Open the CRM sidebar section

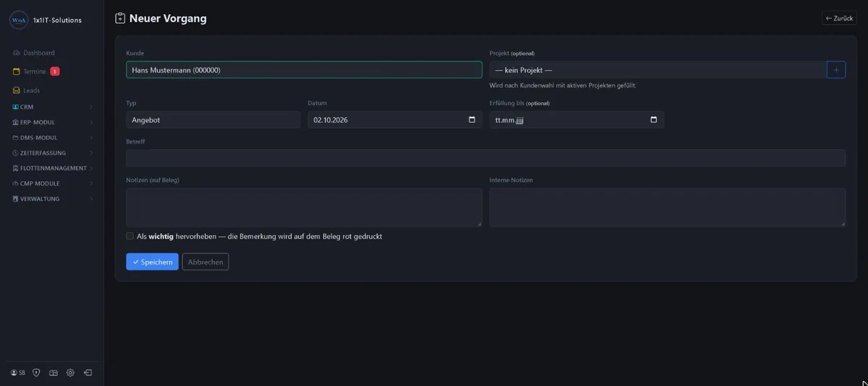coord(27,107)
